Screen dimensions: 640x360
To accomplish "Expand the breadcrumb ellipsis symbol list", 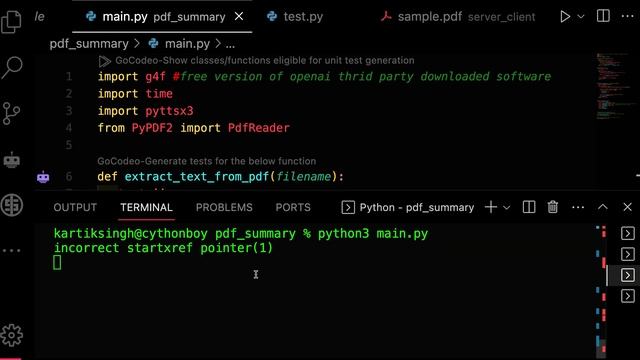I will [x=230, y=44].
